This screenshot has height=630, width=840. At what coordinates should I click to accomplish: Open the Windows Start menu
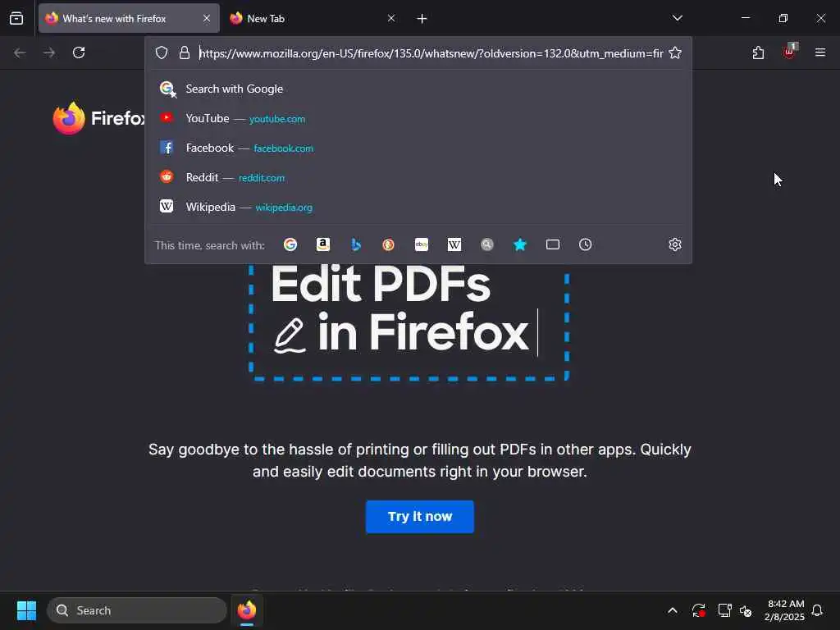pyautogui.click(x=26, y=610)
